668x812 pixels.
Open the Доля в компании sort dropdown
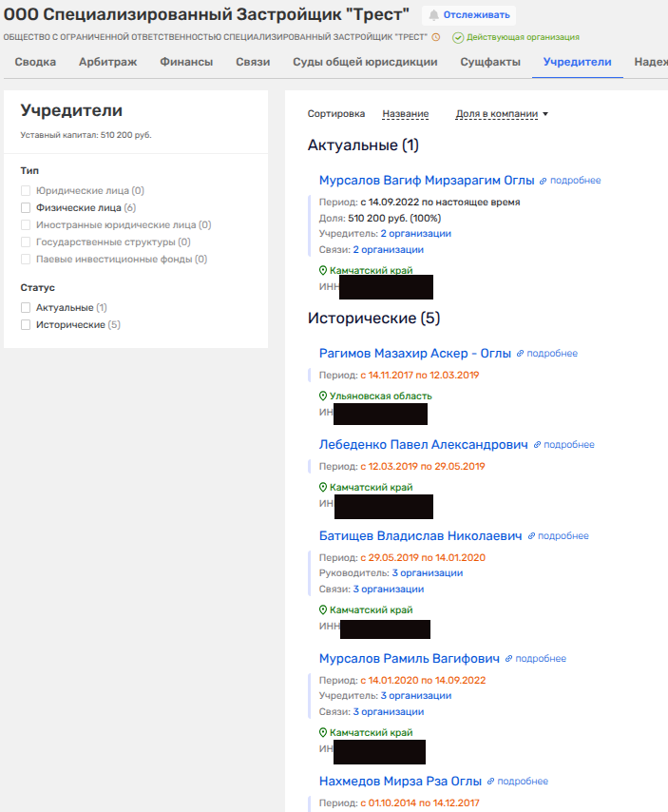tap(502, 114)
